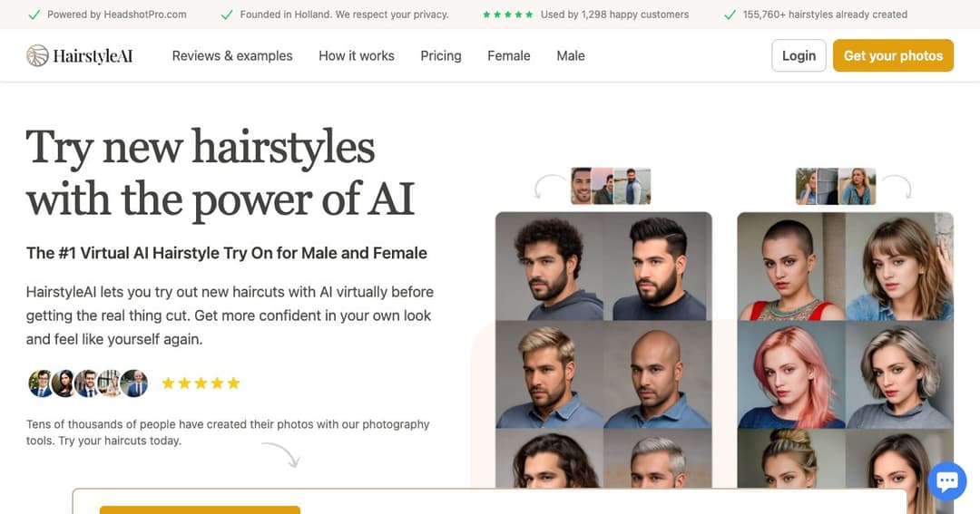The image size is (980, 514).
Task: Select the slicked-back pompadour man photo
Action: click(658, 267)
